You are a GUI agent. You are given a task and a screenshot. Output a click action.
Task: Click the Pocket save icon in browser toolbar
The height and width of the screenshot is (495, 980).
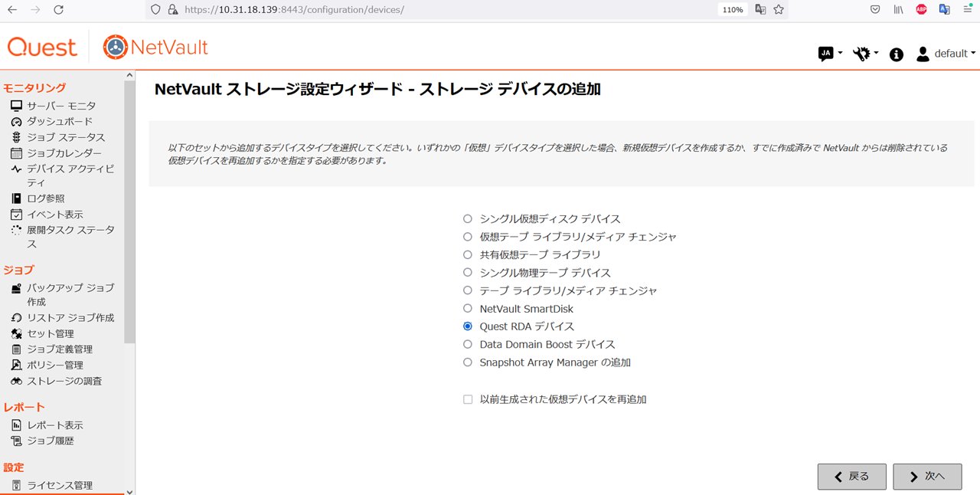pos(875,10)
